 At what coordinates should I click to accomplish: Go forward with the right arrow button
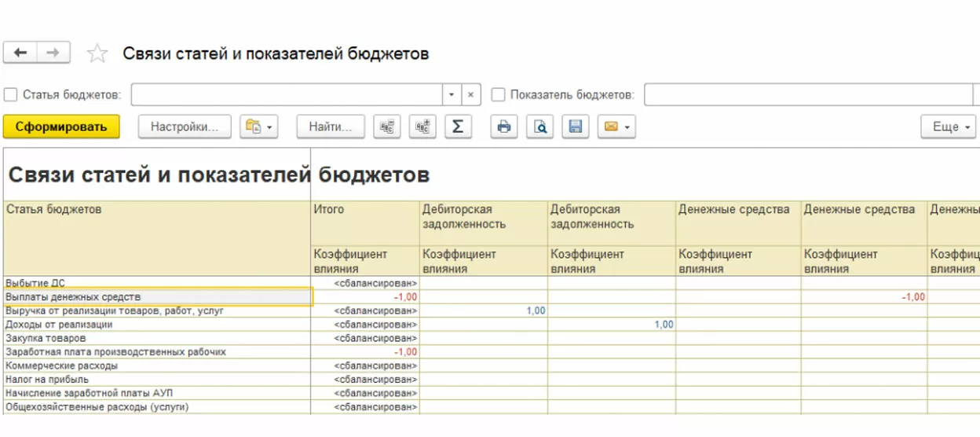point(53,53)
